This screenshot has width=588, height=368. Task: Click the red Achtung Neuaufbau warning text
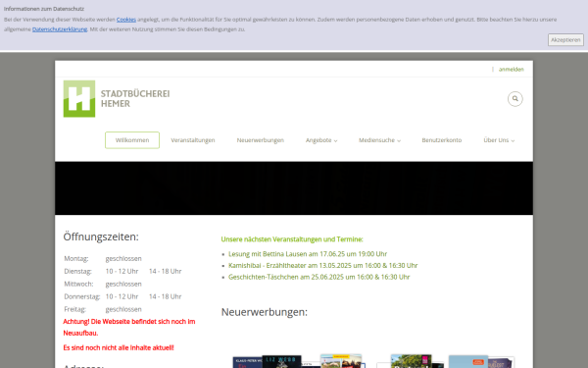(x=129, y=327)
